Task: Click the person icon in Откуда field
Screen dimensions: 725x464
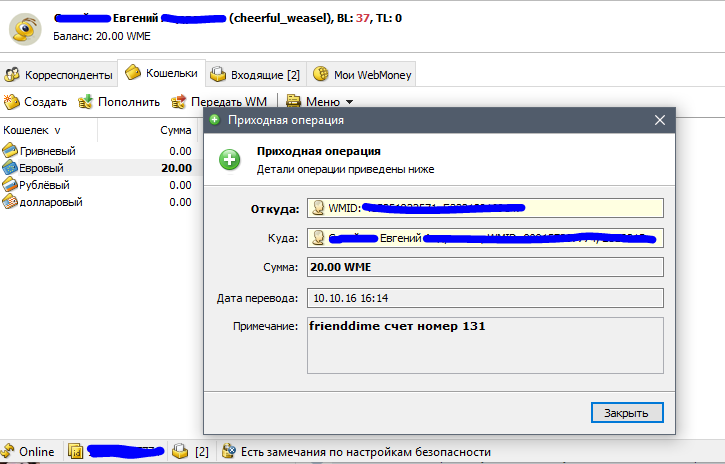Action: point(318,208)
